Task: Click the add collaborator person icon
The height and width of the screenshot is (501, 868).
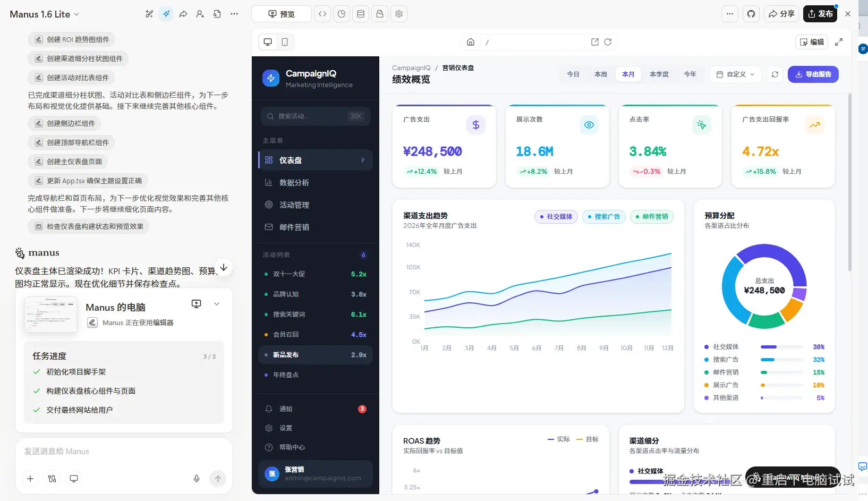Action: [x=200, y=14]
